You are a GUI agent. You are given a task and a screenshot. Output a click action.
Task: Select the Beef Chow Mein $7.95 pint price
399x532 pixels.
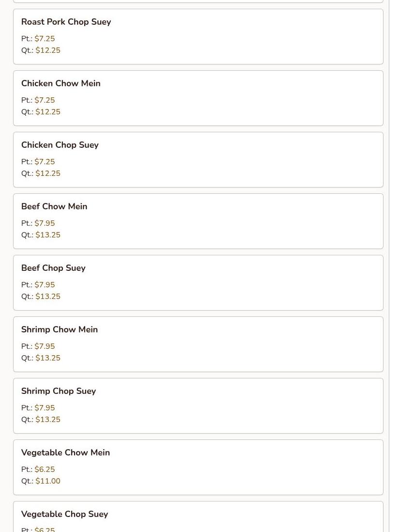pos(45,223)
